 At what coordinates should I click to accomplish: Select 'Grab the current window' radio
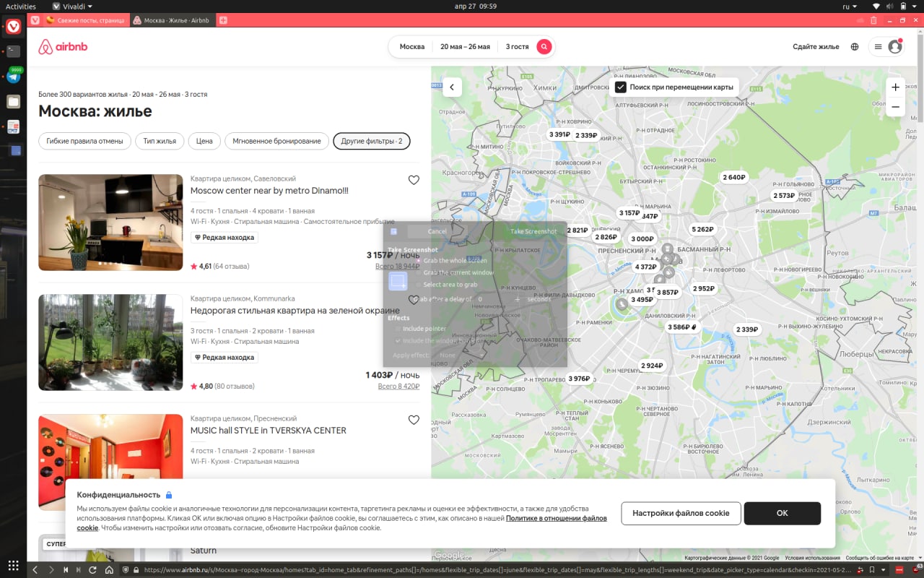419,273
